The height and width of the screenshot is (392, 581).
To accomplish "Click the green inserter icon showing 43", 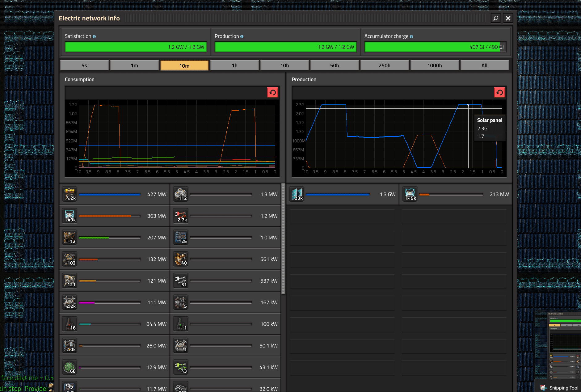I will point(181,367).
